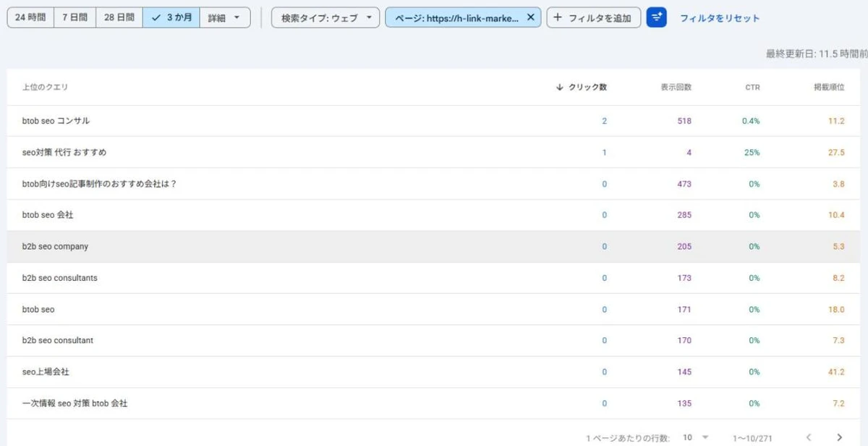The width and height of the screenshot is (868, 446).
Task: Go to previous page of results
Action: tap(809, 437)
